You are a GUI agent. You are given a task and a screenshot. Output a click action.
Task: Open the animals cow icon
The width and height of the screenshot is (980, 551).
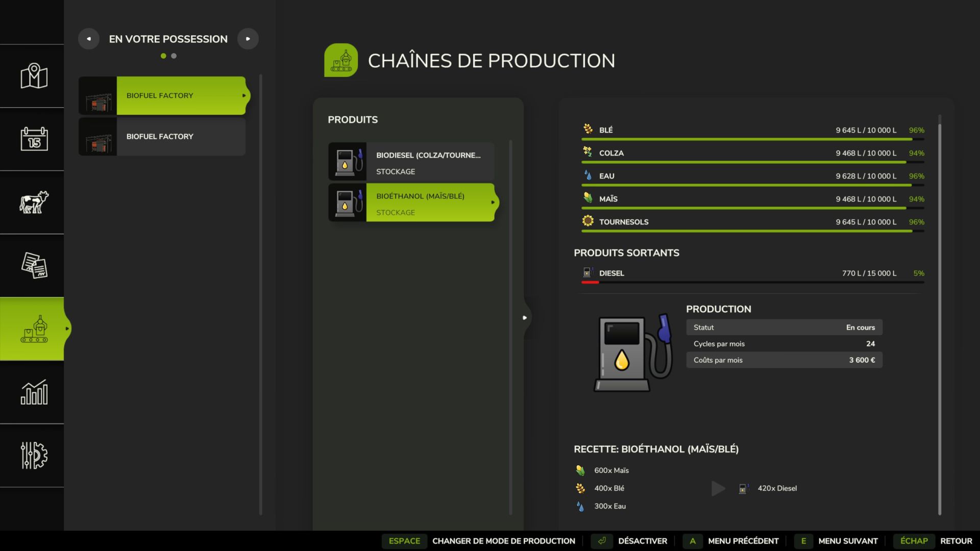click(x=34, y=202)
